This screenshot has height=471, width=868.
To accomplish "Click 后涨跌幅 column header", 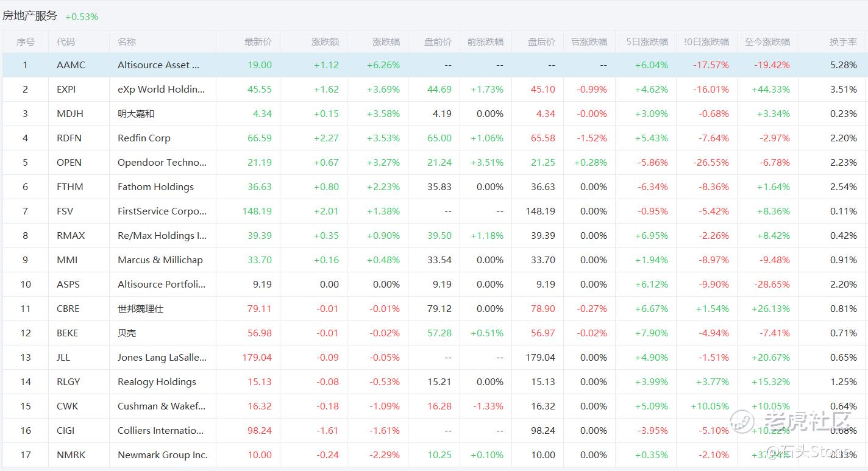I will click(x=589, y=42).
